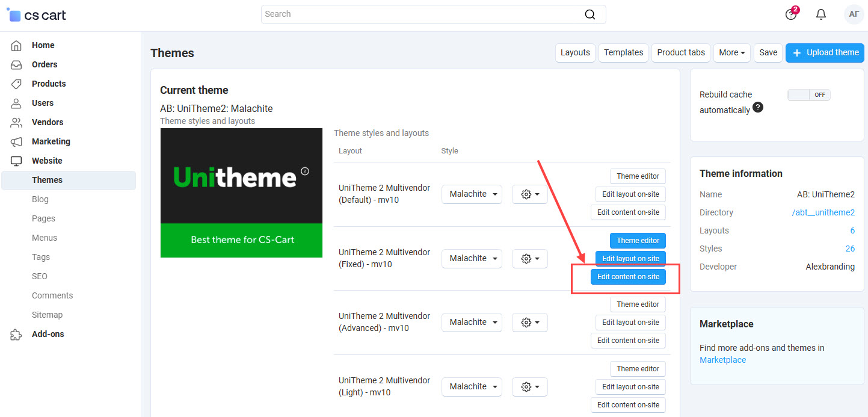Open gear menu for Default layout
This screenshot has width=868, height=417.
(x=530, y=194)
